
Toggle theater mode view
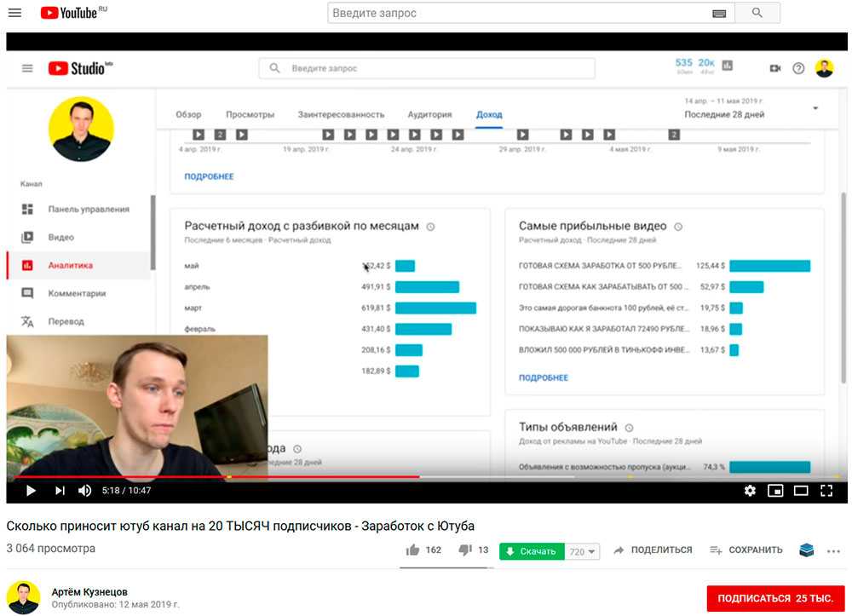pos(801,491)
